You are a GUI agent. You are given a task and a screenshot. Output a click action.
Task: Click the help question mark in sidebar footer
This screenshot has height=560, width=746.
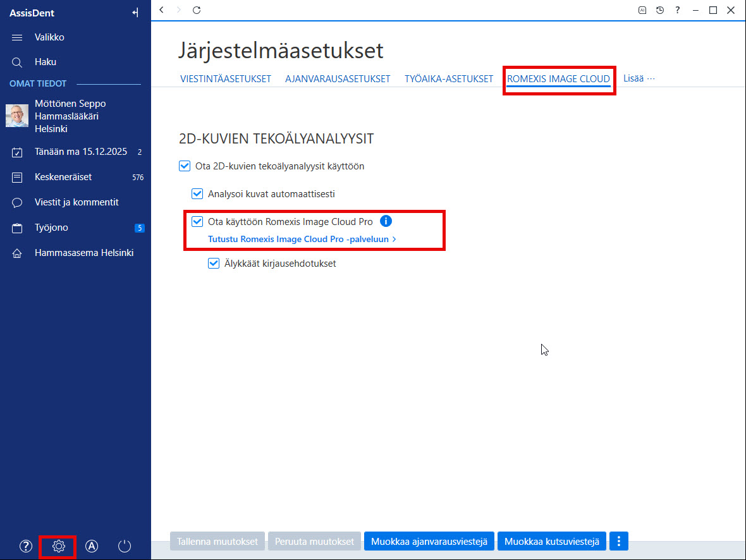pyautogui.click(x=26, y=546)
